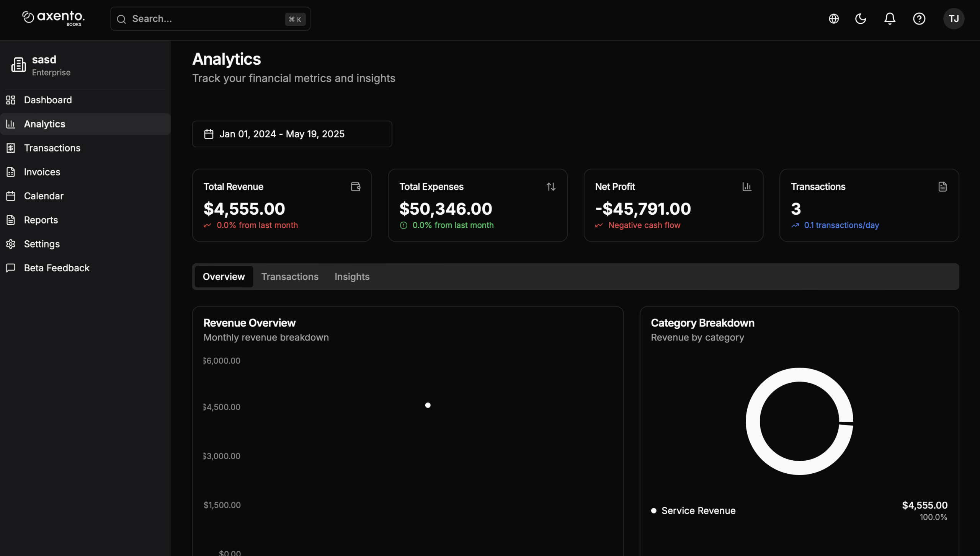Click the revenue chart data point

[x=428, y=405]
